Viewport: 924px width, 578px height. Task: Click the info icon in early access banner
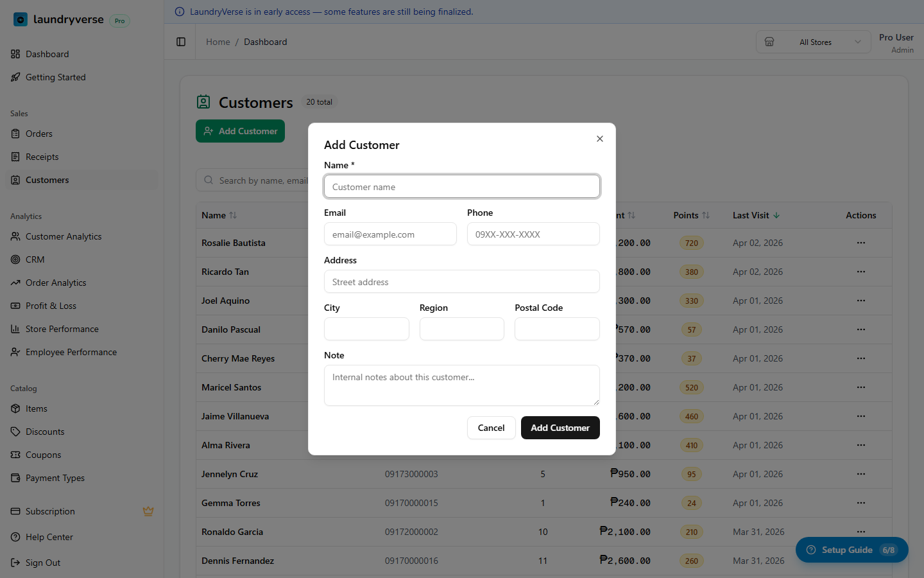(180, 12)
